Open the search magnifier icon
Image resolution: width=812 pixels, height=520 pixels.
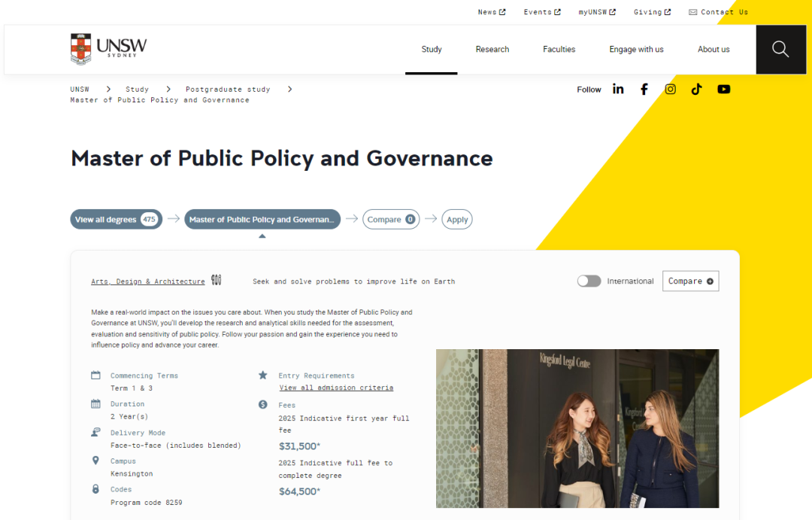[780, 50]
